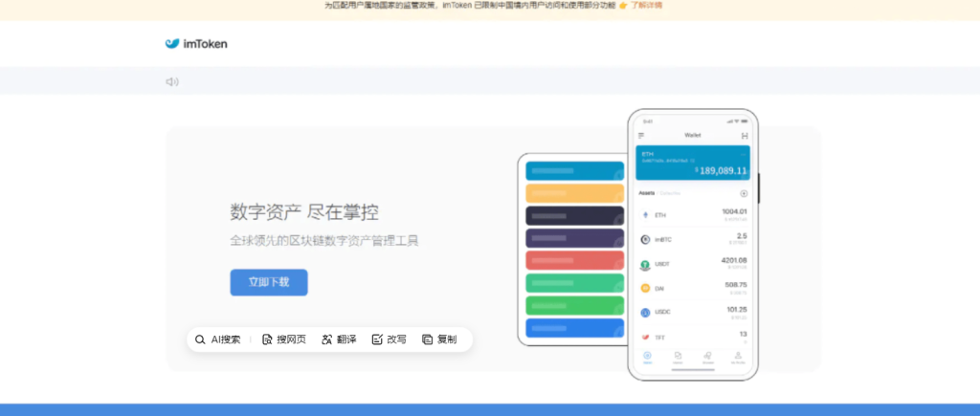Click the TFT token name label

coord(659,338)
